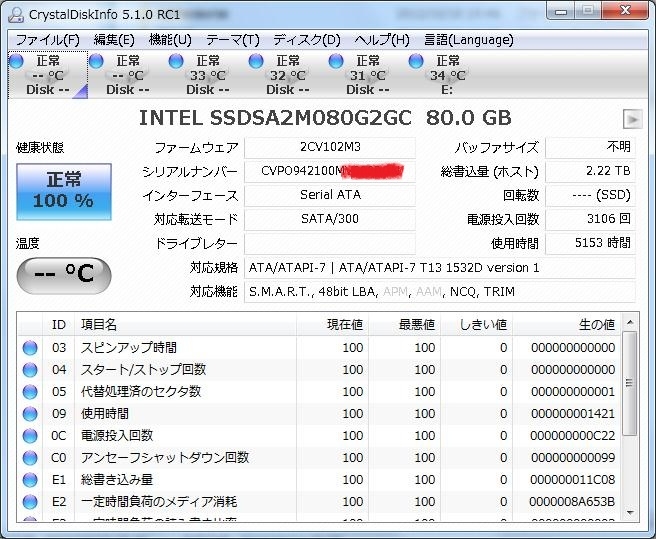
Task: Click the blue status orb for attribute E1
Action: pos(30,480)
